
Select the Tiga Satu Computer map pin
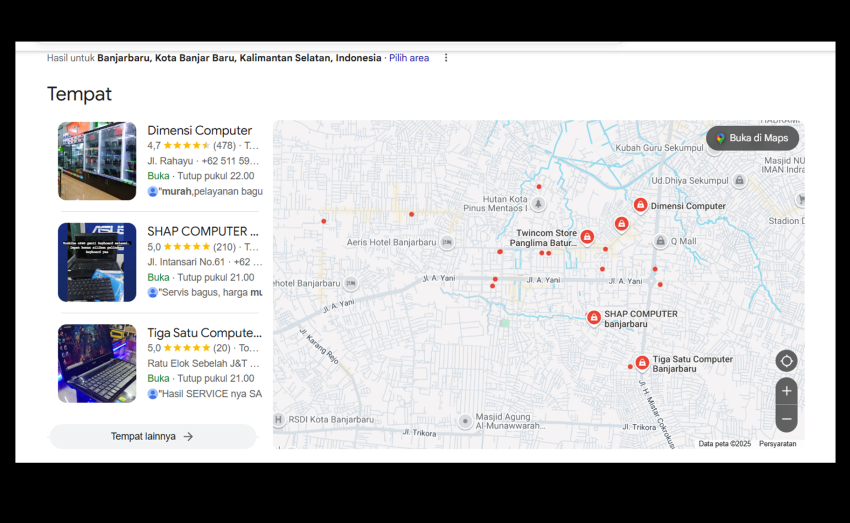[641, 363]
